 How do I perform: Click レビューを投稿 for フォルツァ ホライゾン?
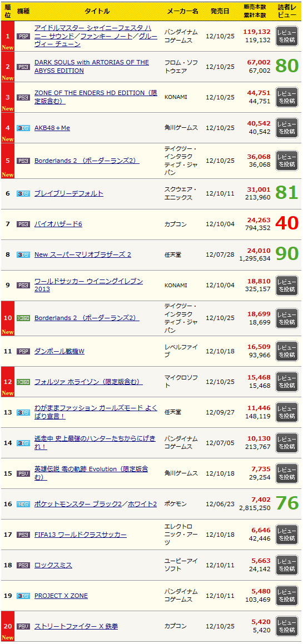click(x=286, y=382)
